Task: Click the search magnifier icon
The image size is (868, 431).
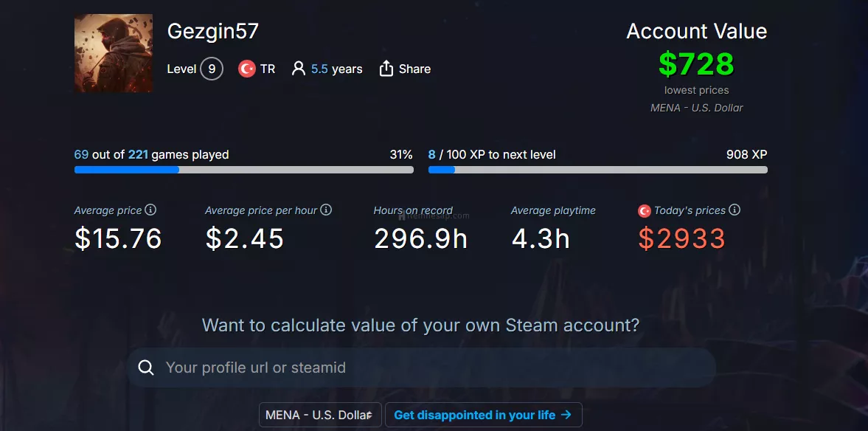Action: [x=146, y=368]
